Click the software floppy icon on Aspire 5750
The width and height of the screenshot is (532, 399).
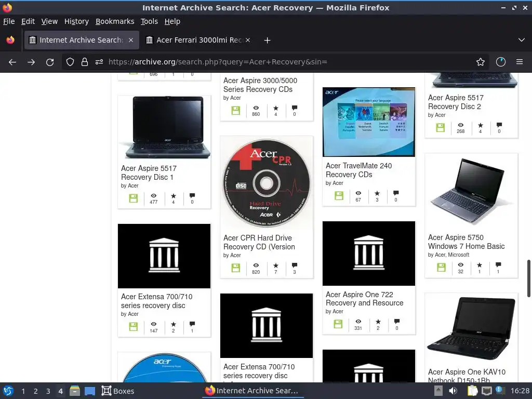click(x=441, y=268)
